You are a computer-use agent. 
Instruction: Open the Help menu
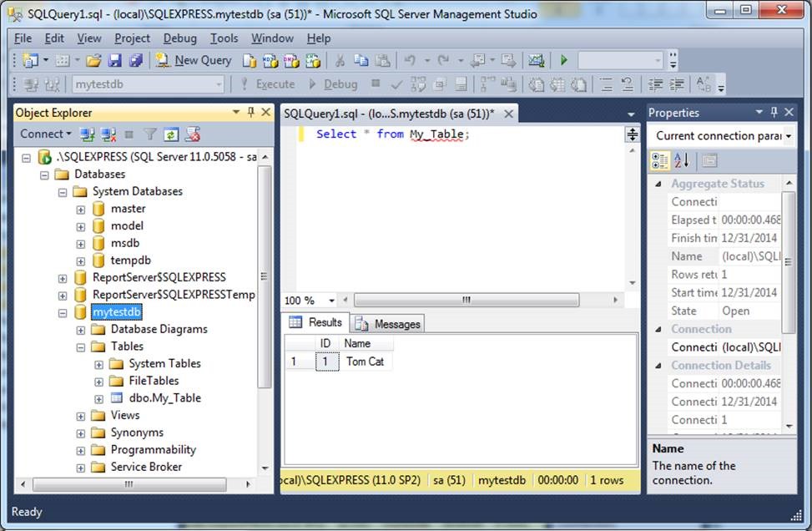point(319,38)
